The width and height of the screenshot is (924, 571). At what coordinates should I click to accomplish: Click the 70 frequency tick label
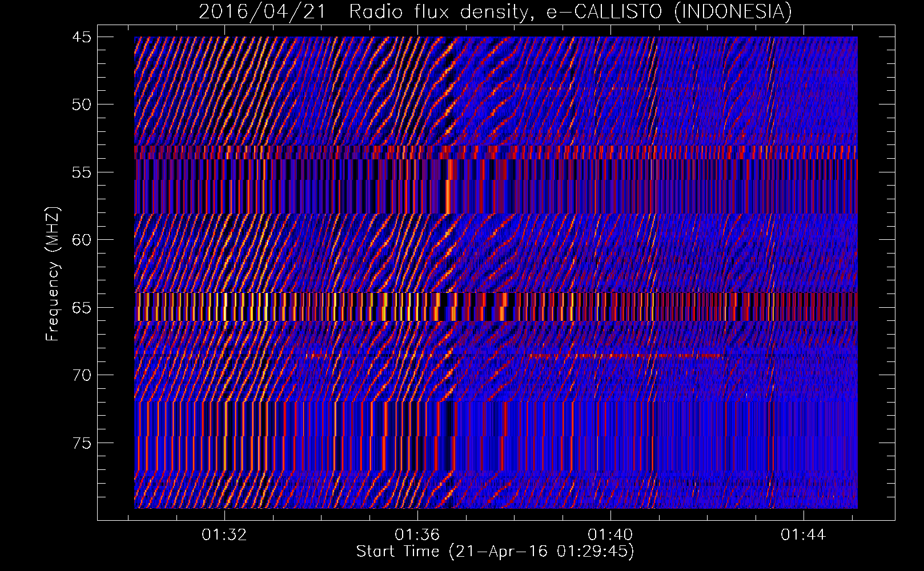(82, 375)
